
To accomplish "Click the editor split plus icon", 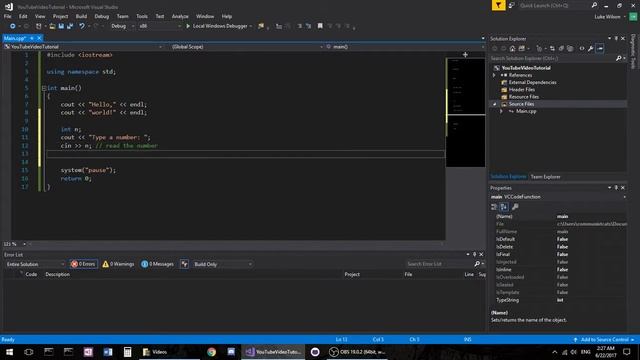I will point(465,54).
